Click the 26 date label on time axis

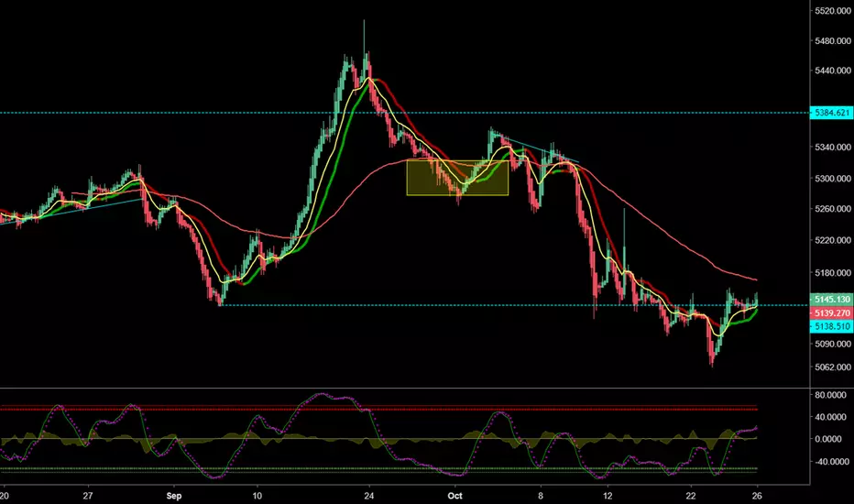pyautogui.click(x=757, y=496)
